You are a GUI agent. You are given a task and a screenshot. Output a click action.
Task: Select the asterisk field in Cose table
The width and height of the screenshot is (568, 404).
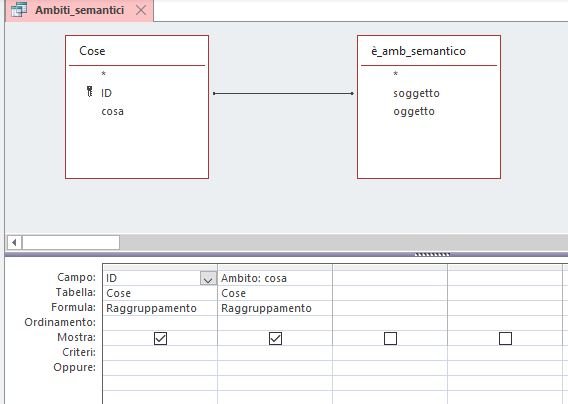click(104, 74)
